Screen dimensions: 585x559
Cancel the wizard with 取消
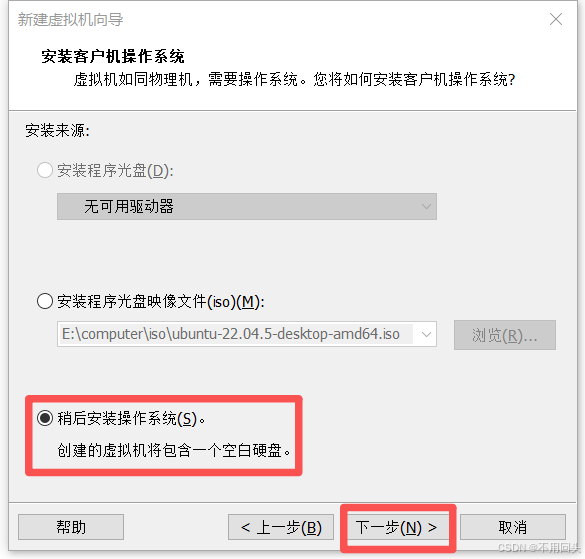[513, 527]
